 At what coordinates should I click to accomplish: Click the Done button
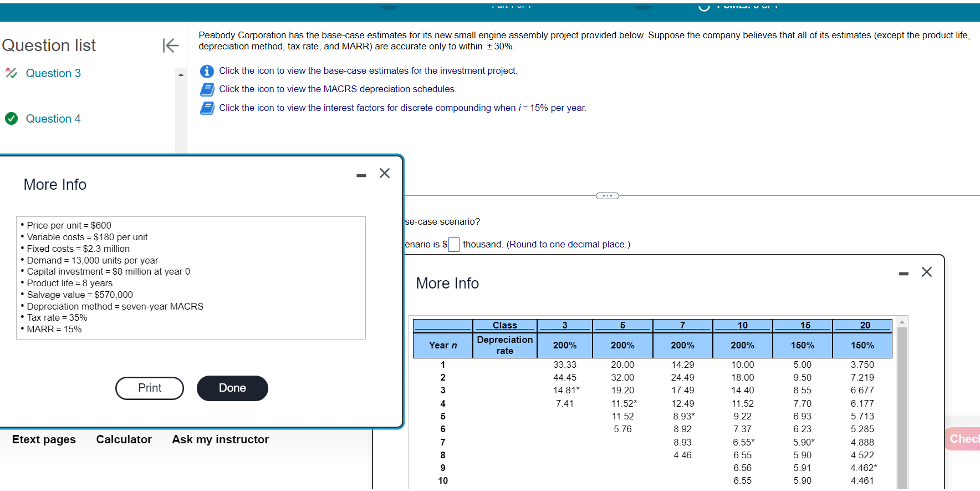tap(232, 388)
